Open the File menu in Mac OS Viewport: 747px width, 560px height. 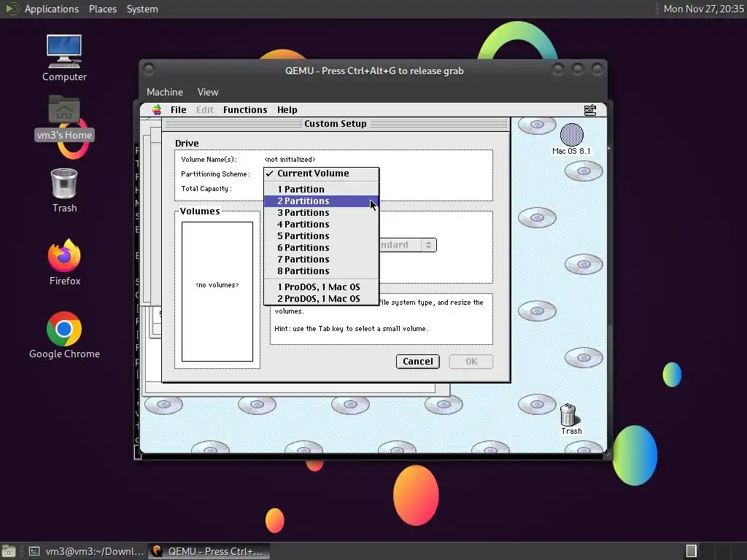point(178,110)
